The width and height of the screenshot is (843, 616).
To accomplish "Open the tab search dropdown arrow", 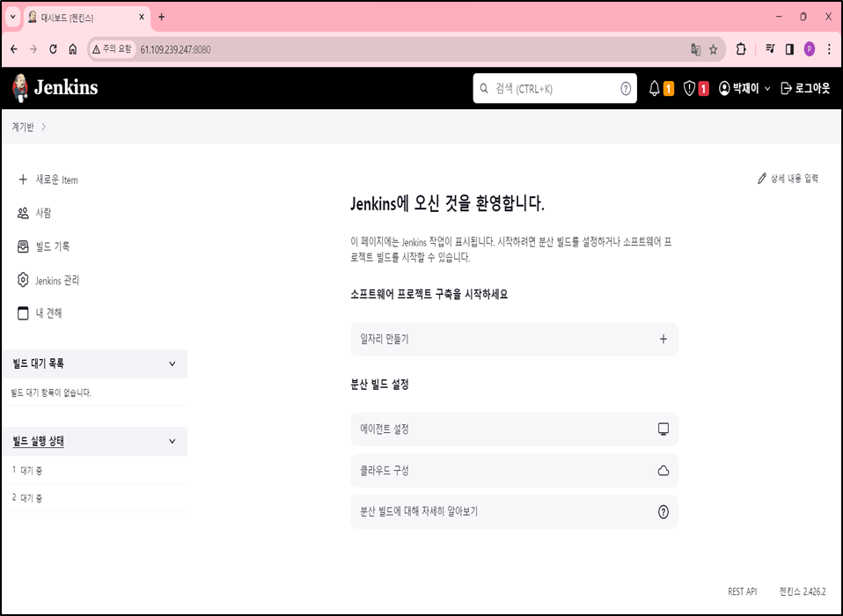I will [13, 18].
